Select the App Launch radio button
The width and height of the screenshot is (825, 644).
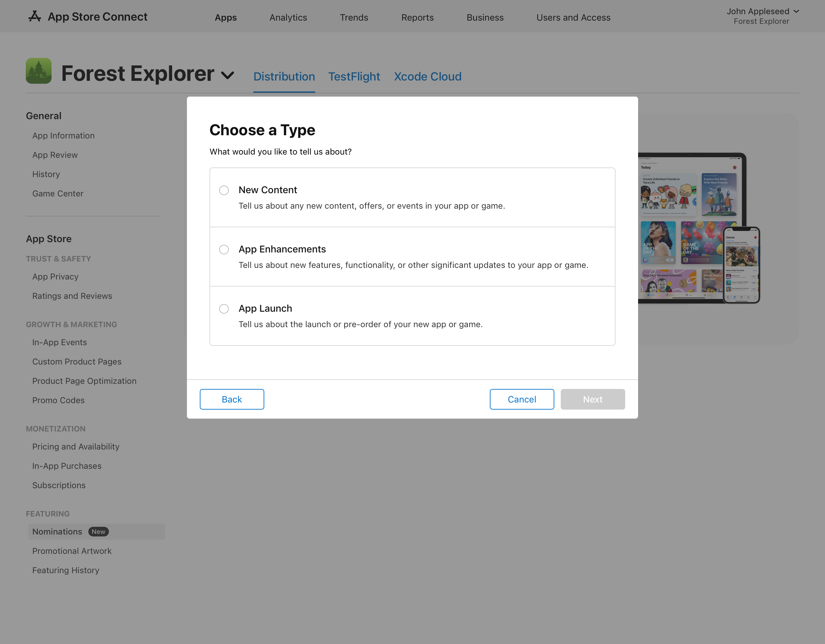click(225, 308)
